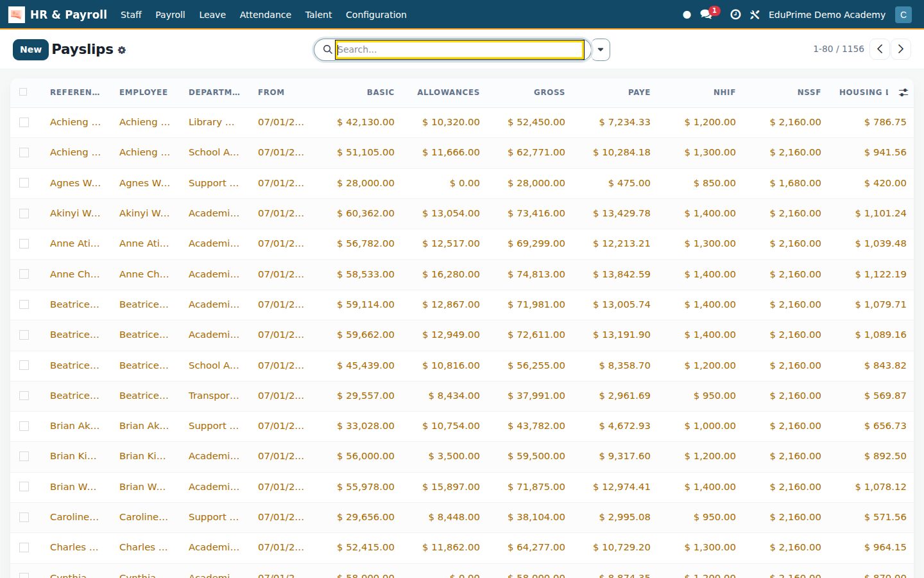Tick the Charles ... payslip checkbox
This screenshot has width=924, height=578.
click(x=24, y=547)
